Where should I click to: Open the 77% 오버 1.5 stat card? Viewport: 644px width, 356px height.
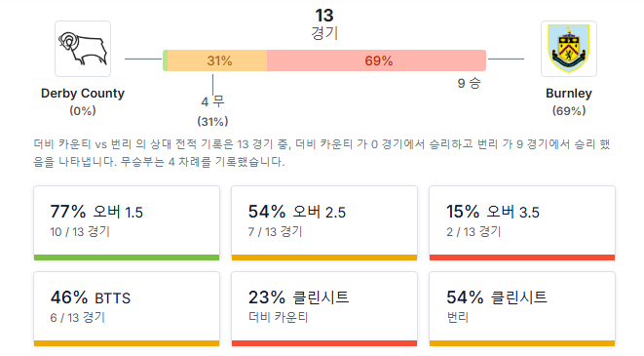coord(127,223)
